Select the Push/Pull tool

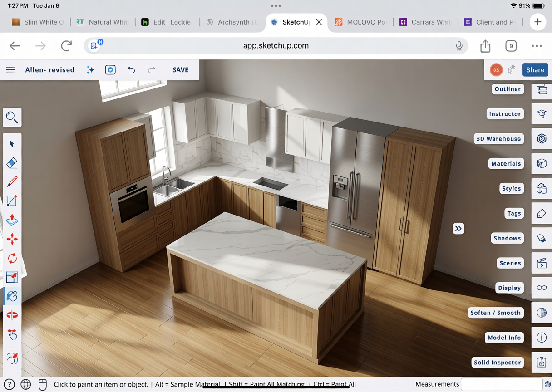coord(12,220)
